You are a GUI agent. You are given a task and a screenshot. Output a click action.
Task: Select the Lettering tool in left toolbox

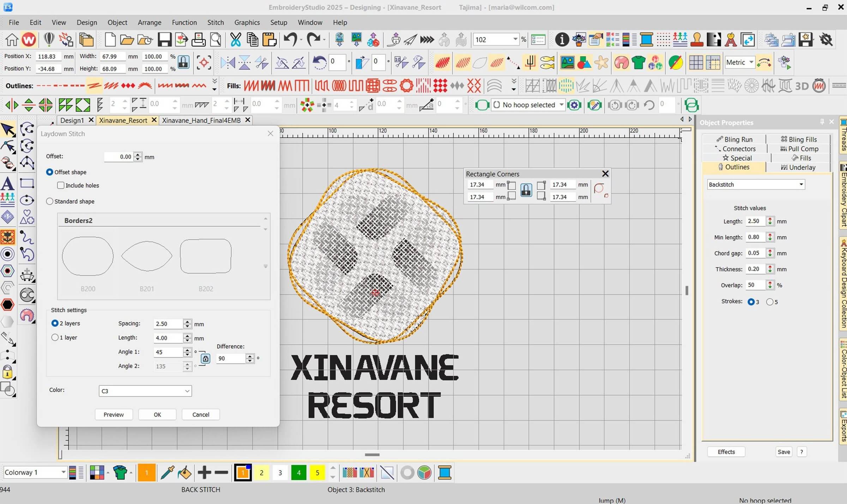tap(7, 184)
